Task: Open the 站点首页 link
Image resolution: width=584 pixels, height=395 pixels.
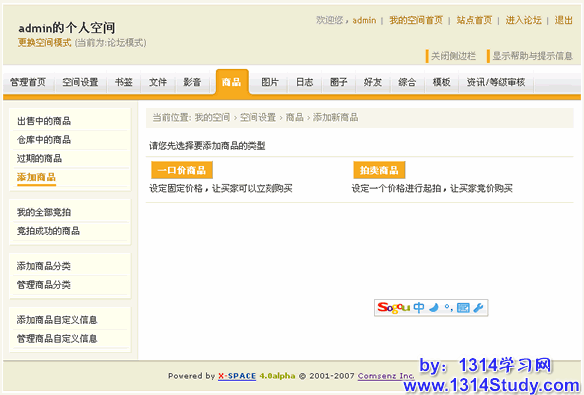Action: pos(474,20)
